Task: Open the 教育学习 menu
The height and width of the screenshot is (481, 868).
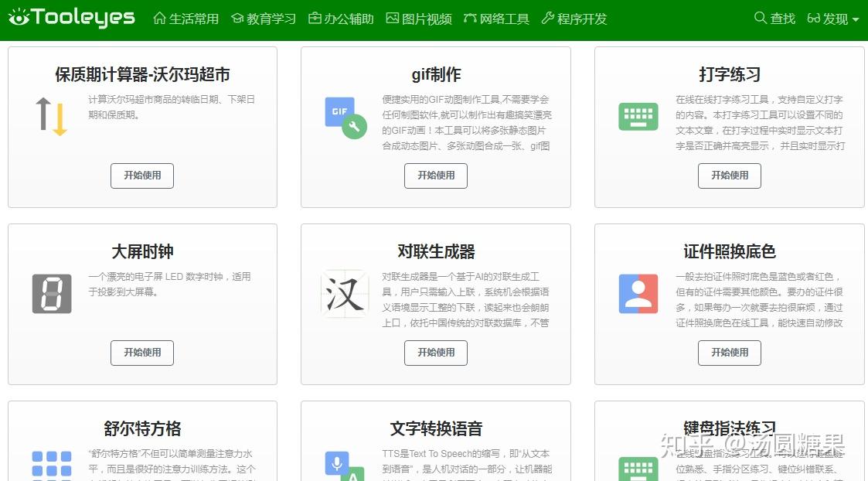Action: tap(264, 19)
